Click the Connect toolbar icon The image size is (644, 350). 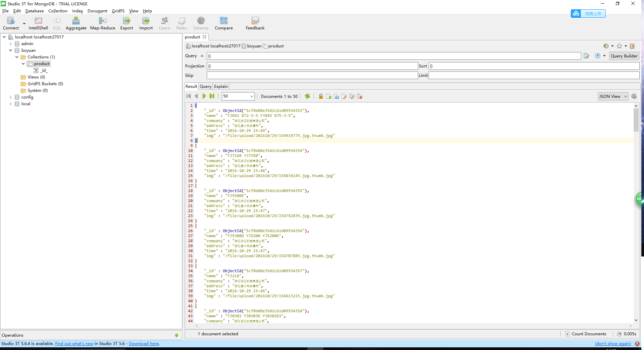(11, 24)
